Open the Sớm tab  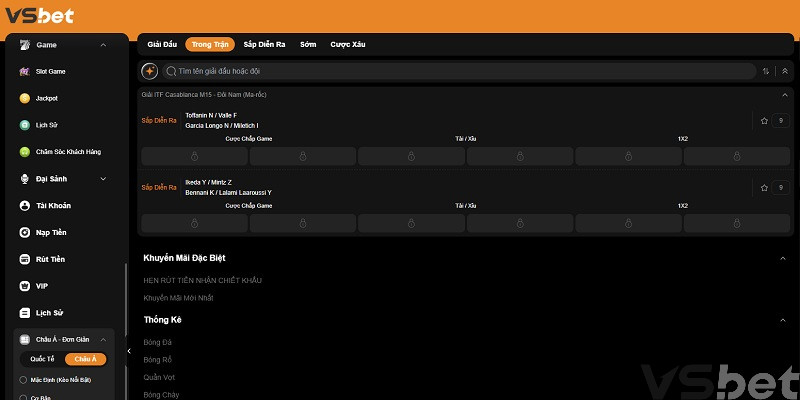click(x=308, y=44)
